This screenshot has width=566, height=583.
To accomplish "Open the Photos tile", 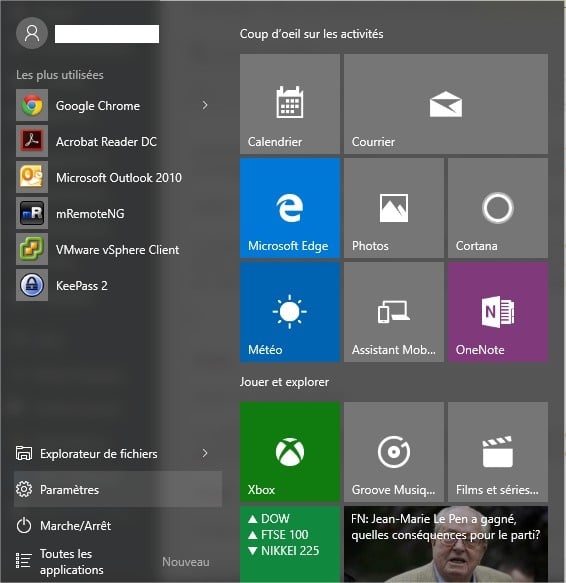I will coord(394,208).
